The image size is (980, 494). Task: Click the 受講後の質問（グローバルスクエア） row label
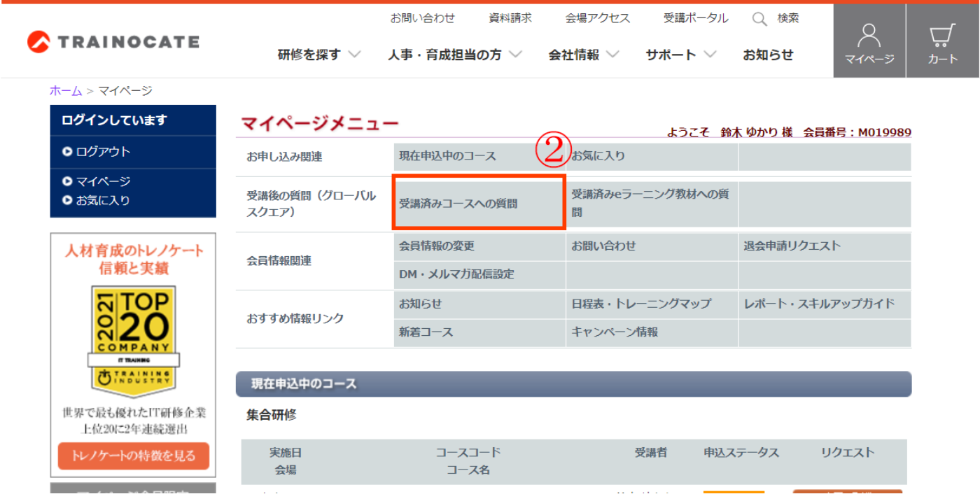[x=311, y=204]
